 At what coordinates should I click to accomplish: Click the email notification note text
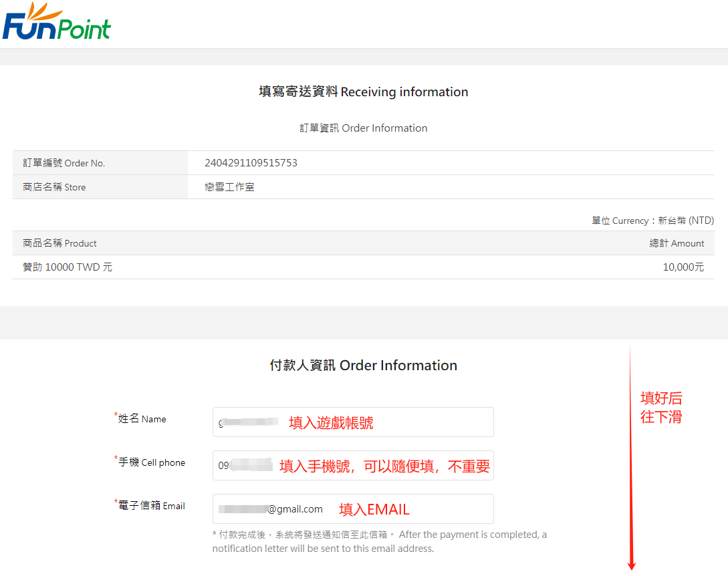pyautogui.click(x=379, y=541)
